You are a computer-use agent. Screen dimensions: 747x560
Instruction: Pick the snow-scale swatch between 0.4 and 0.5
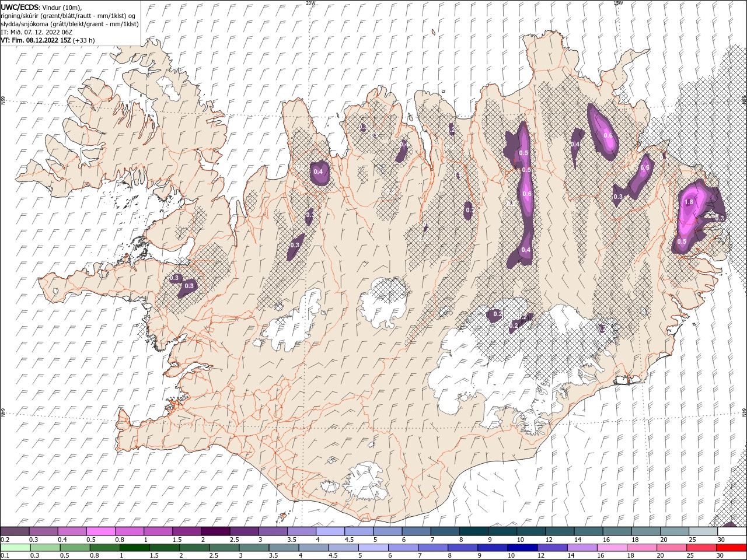tap(72, 531)
